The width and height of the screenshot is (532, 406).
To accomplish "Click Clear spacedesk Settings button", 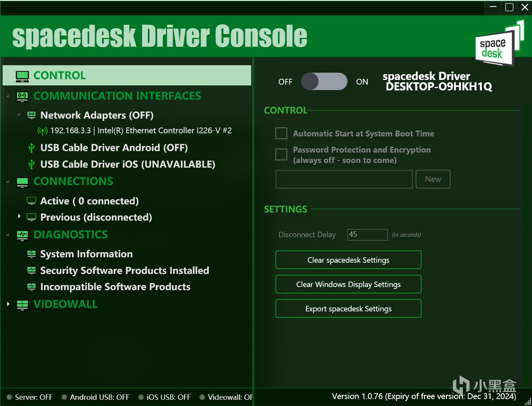I will (348, 260).
